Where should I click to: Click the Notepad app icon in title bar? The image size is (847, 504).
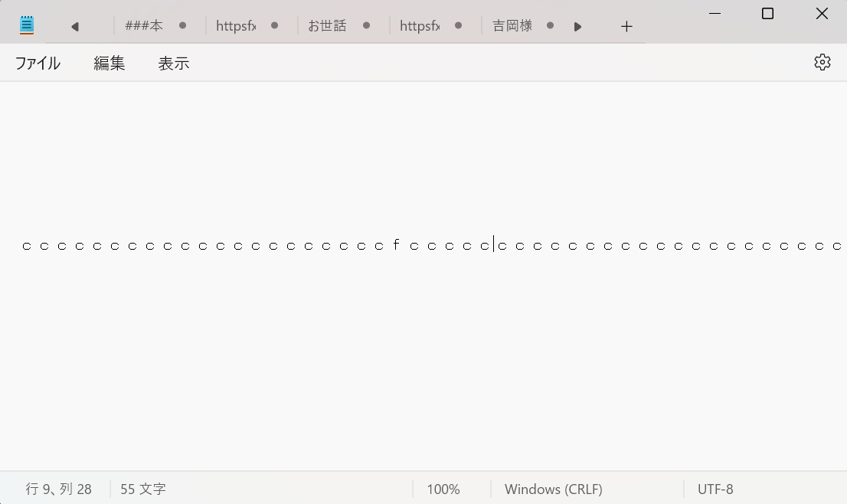click(x=27, y=25)
